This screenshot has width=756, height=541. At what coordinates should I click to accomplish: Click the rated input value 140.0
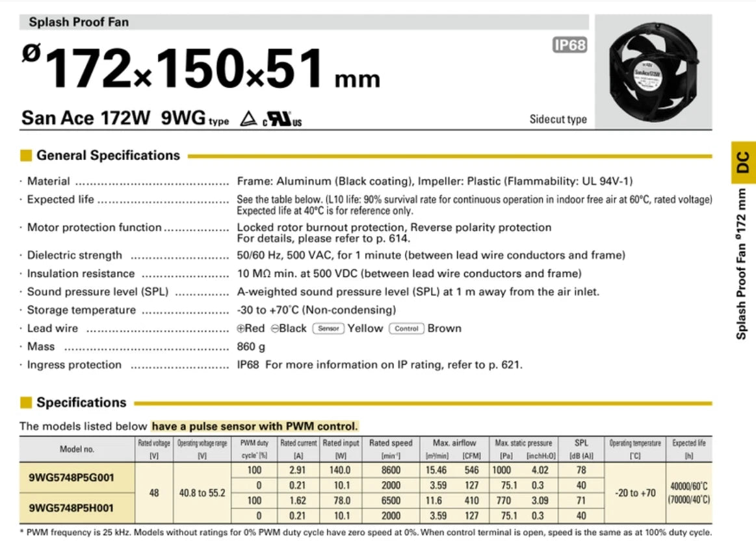(x=341, y=470)
